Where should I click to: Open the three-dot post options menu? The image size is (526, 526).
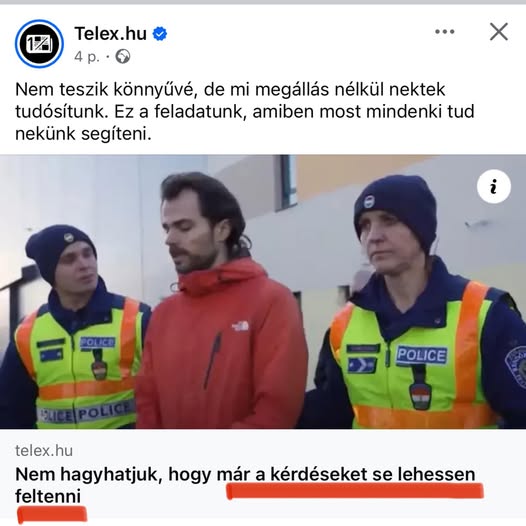point(444,32)
